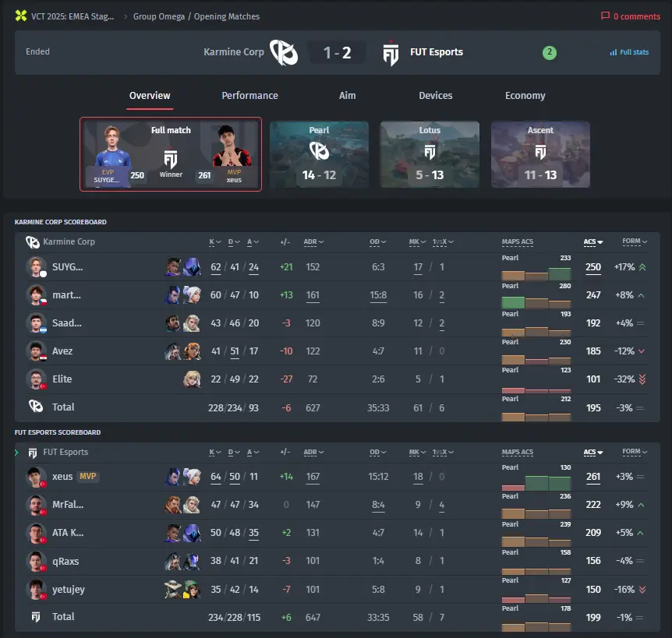Screen dimensions: 672x638
Task: Click xeus's Maps ACS bar chart
Action: (536, 484)
